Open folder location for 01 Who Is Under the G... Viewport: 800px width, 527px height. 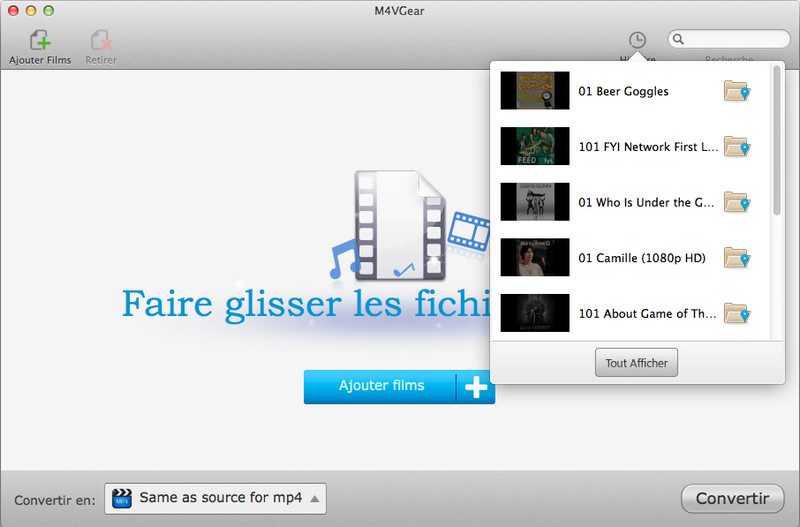coord(737,203)
